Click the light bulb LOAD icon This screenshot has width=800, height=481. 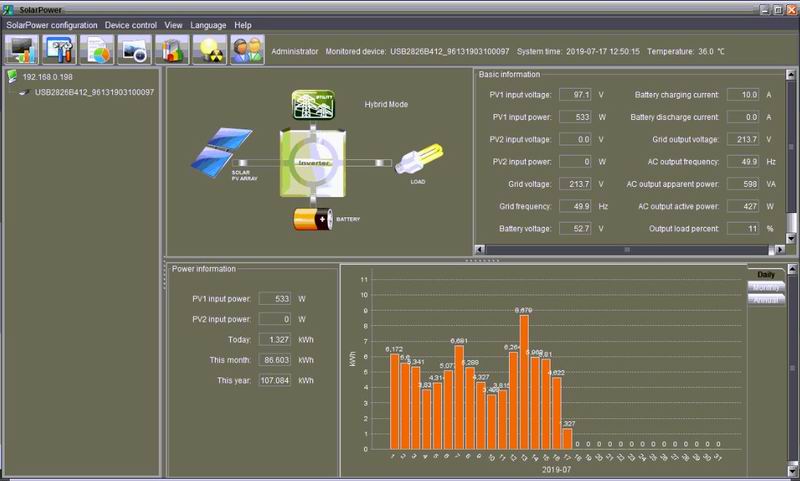coord(419,159)
